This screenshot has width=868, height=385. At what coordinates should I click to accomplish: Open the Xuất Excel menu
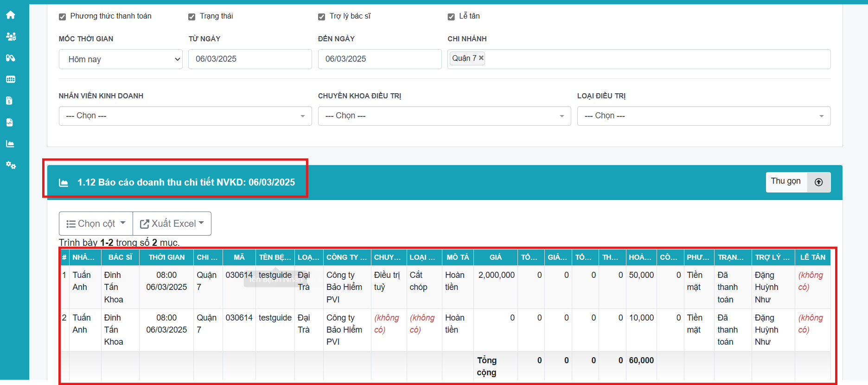click(172, 224)
